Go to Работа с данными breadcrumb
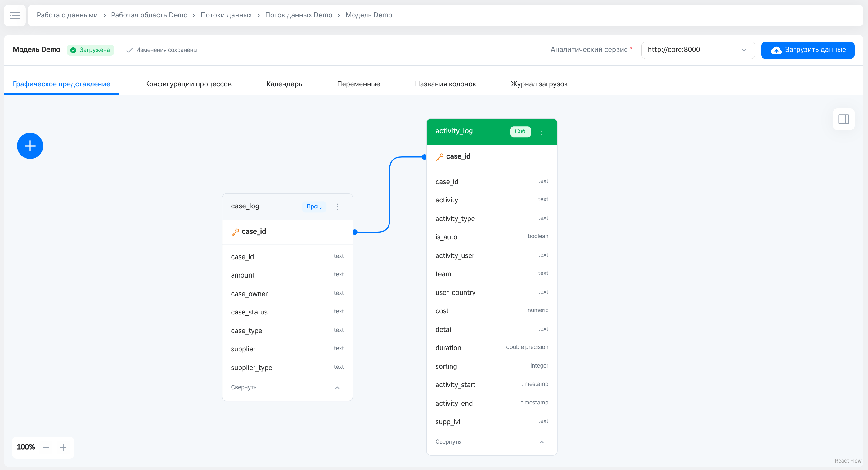The height and width of the screenshot is (470, 868). click(x=67, y=15)
